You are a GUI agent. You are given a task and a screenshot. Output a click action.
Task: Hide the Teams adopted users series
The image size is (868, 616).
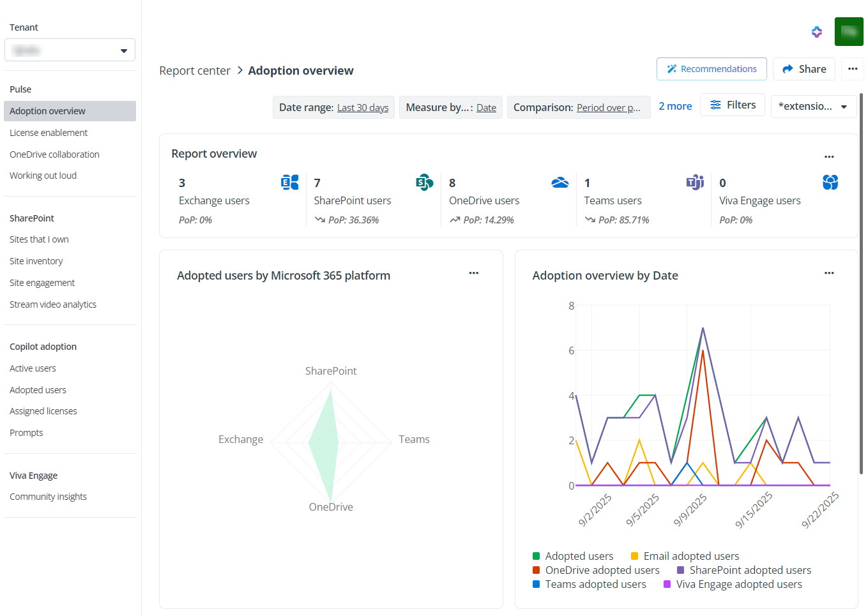[590, 583]
